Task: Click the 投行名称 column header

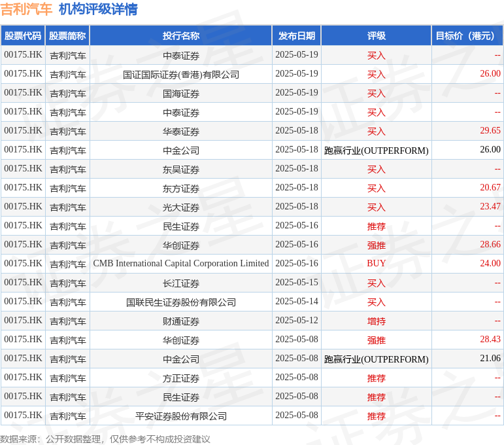Action: [181, 36]
